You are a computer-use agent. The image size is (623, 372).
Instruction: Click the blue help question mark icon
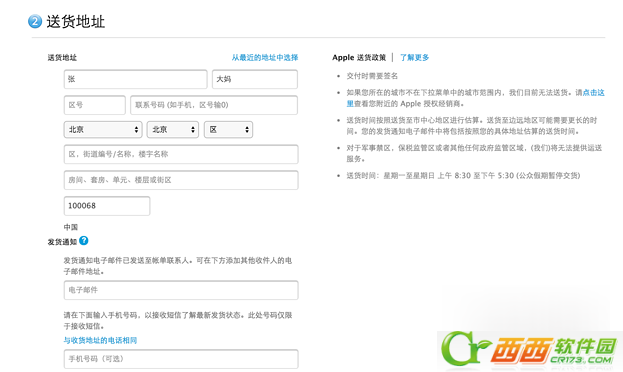(x=83, y=240)
